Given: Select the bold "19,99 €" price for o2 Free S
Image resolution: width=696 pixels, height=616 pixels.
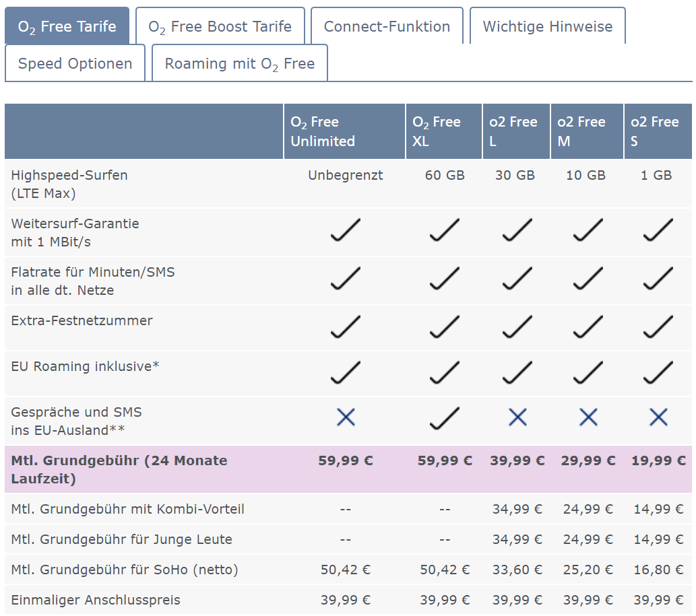Looking at the screenshot, I should [x=659, y=460].
